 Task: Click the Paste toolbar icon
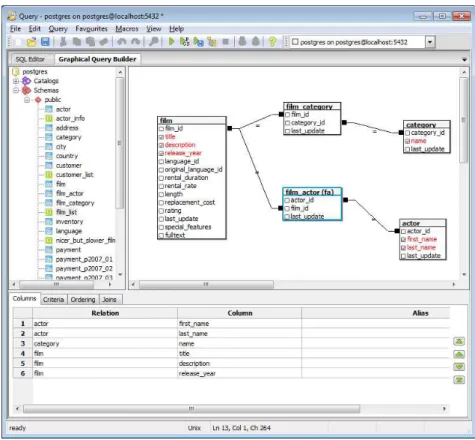pyautogui.click(x=90, y=42)
